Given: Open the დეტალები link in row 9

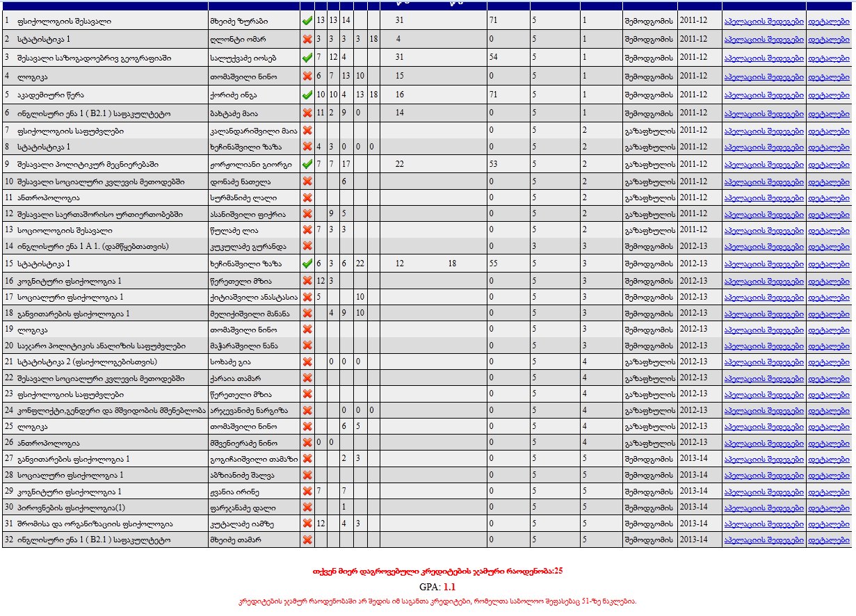Looking at the screenshot, I should [x=828, y=165].
